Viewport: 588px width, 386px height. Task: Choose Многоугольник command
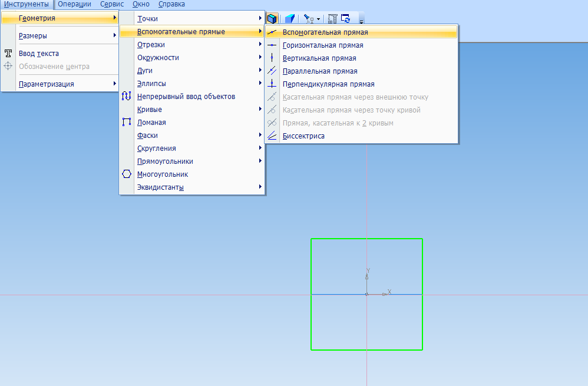click(x=192, y=174)
